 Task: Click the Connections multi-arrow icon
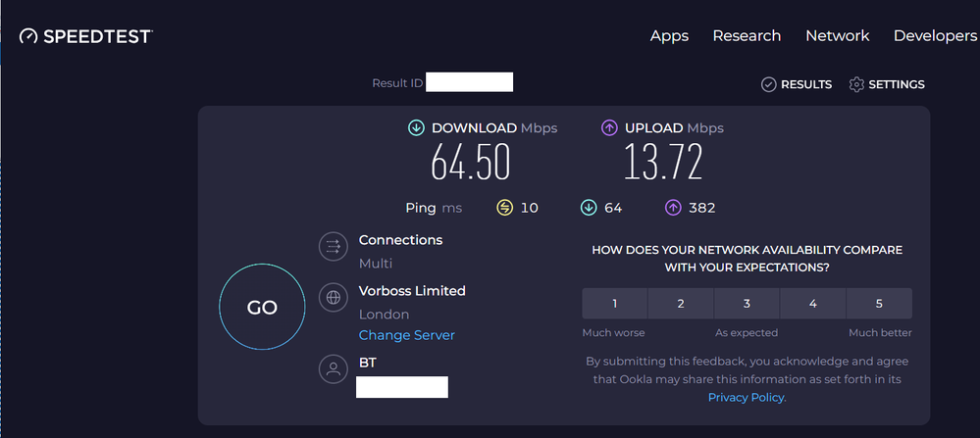(x=334, y=246)
